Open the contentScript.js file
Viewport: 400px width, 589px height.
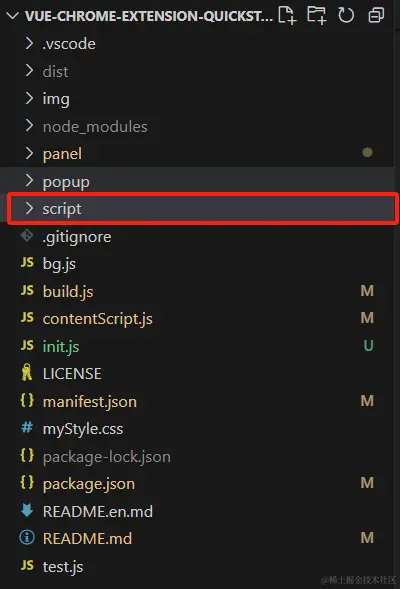coord(98,319)
